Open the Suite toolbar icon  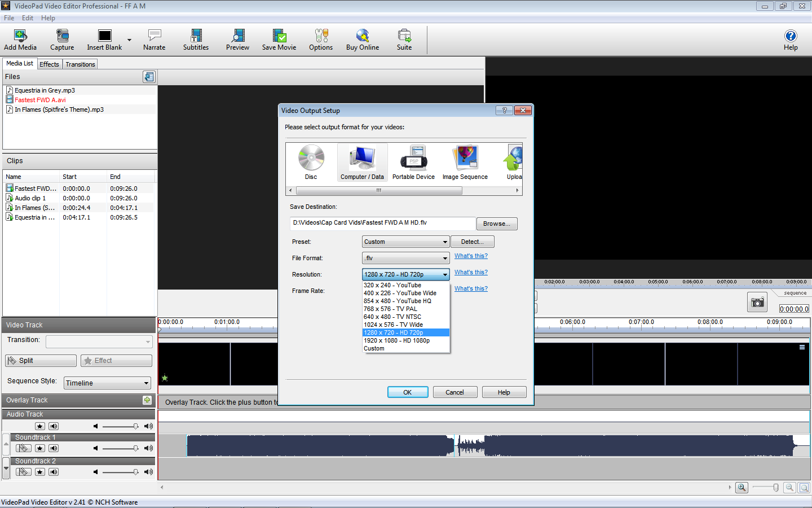pos(404,40)
